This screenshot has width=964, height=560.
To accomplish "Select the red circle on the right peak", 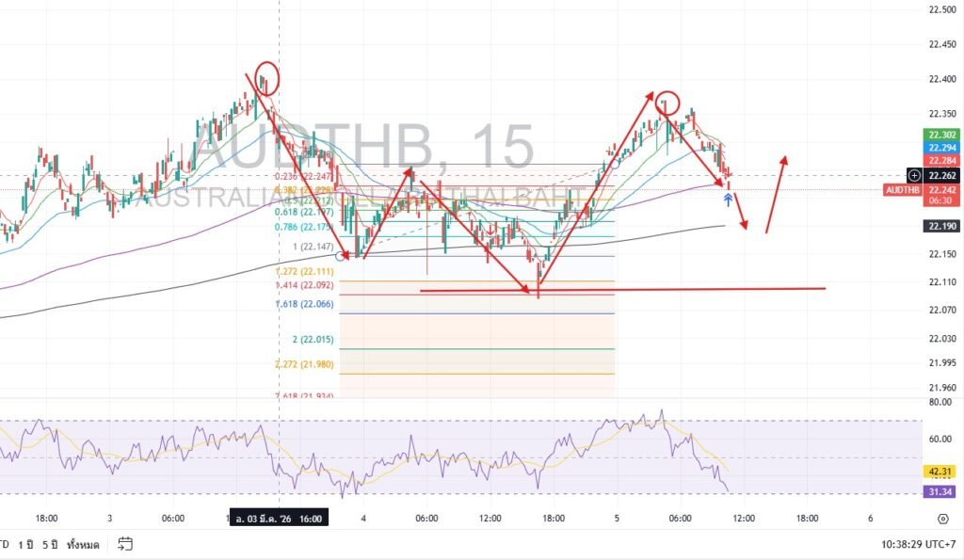I will (x=667, y=104).
